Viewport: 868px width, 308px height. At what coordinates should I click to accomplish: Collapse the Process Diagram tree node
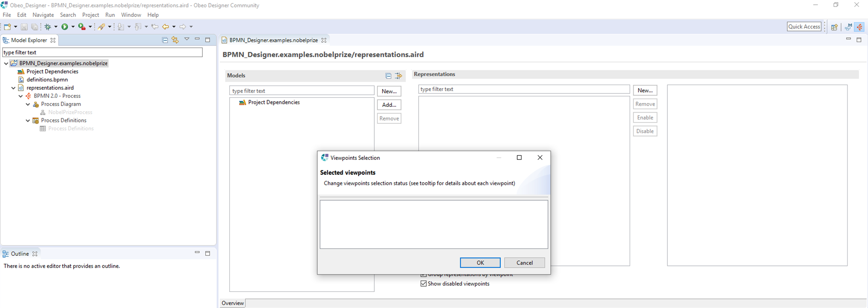click(x=28, y=104)
